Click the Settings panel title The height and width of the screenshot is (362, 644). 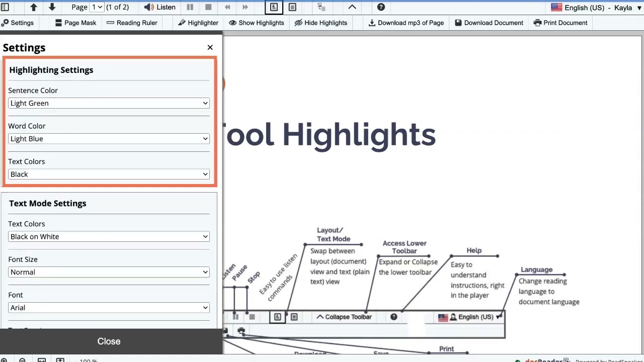(x=24, y=48)
